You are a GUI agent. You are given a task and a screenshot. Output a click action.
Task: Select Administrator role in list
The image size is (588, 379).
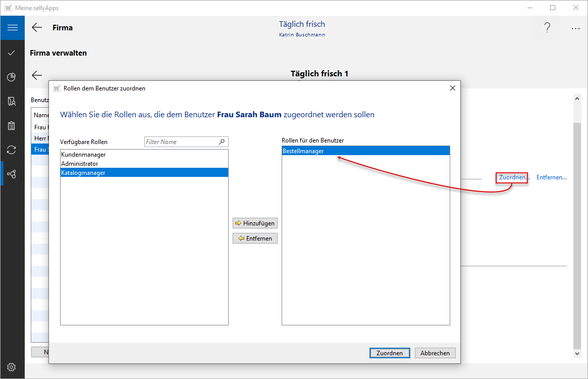click(80, 164)
